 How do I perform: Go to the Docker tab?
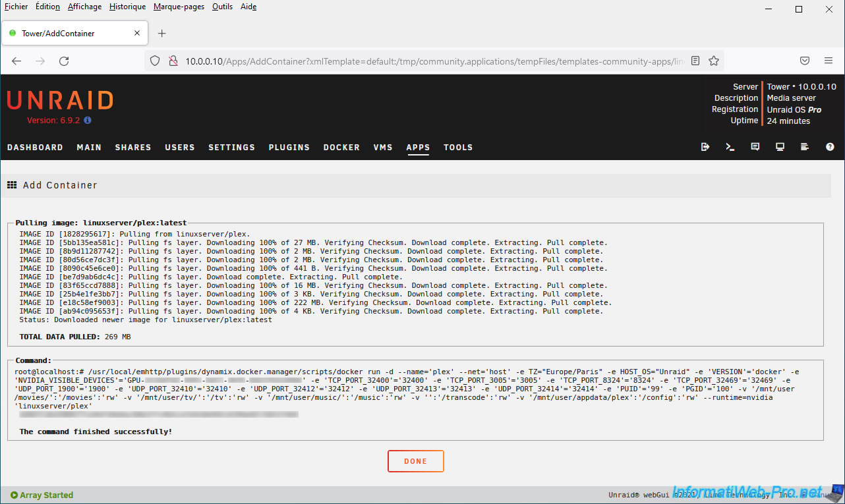tap(341, 148)
